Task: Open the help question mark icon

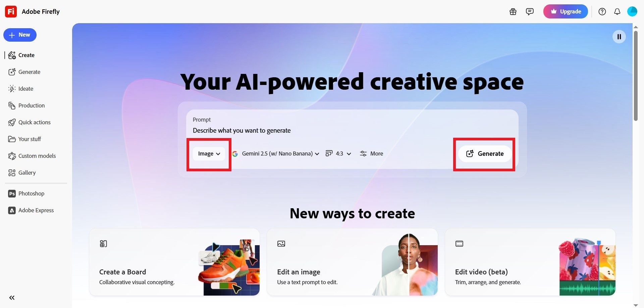Action: pos(602,12)
